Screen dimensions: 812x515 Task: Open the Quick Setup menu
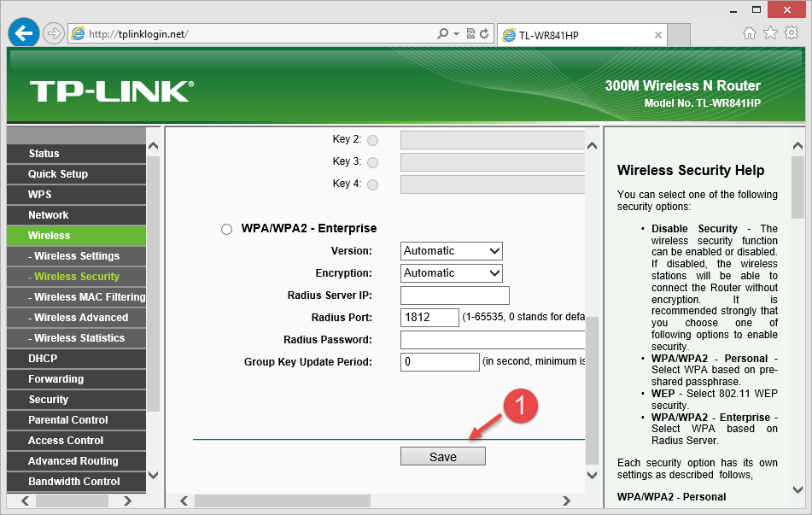77,174
